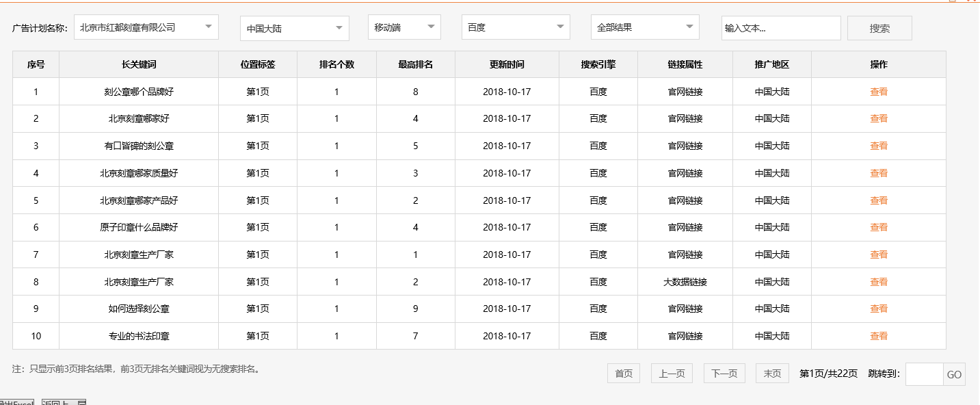Click 查看 on the 专业的书法印章 row
The height and width of the screenshot is (405, 980).
[878, 335]
